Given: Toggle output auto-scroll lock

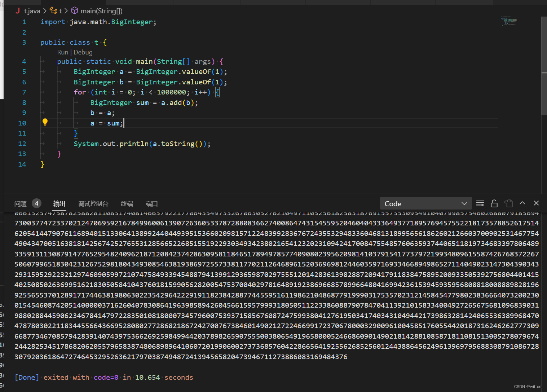Looking at the screenshot, I should pyautogui.click(x=494, y=204).
